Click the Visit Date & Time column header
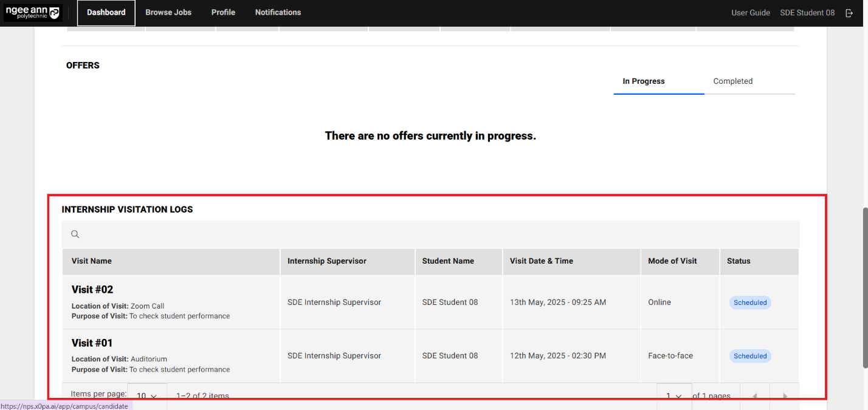This screenshot has width=868, height=410. [540, 261]
